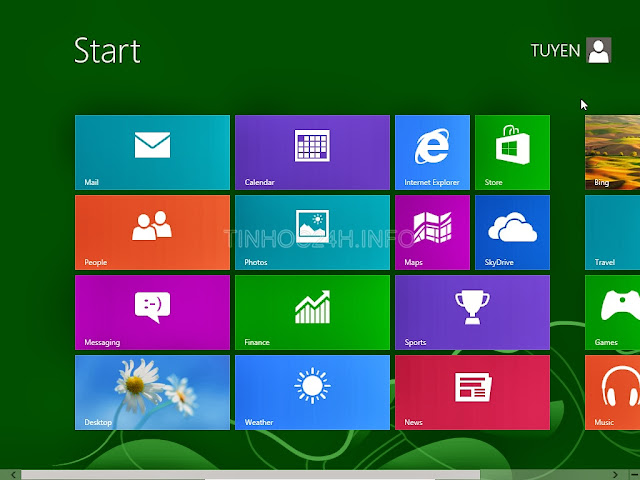The height and width of the screenshot is (480, 640).
Task: Click the TUYEN user name
Action: coord(556,51)
